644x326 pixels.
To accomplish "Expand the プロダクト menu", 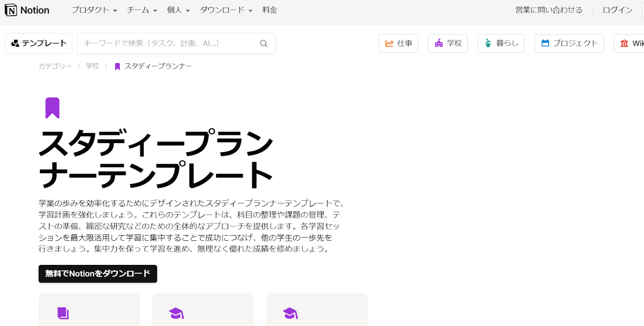I will pyautogui.click(x=94, y=10).
